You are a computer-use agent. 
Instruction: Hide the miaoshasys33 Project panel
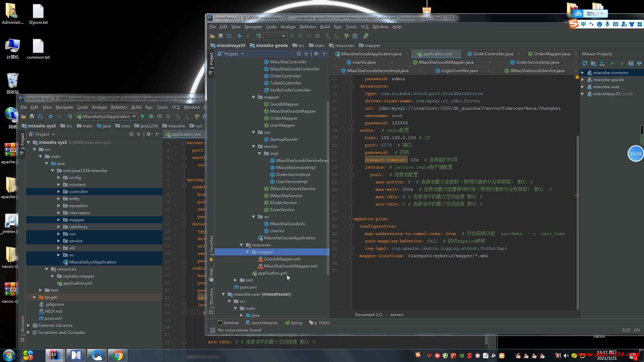pyautogui.click(x=325, y=54)
